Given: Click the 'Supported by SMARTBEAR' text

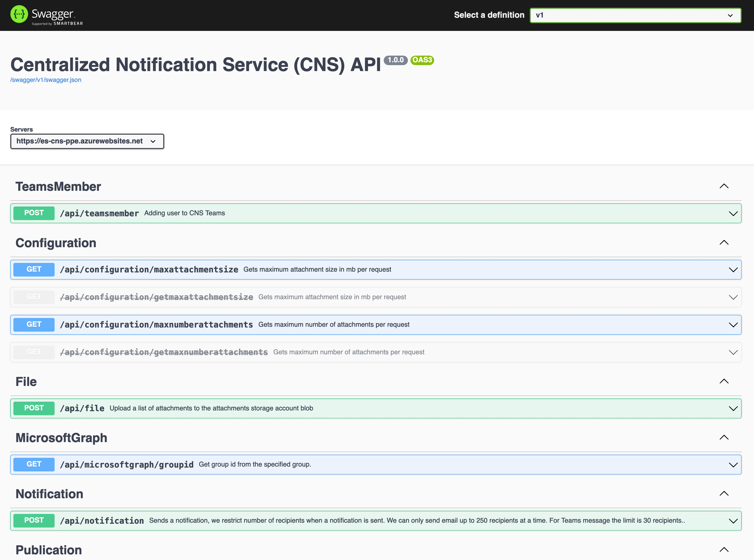Looking at the screenshot, I should (57, 23).
